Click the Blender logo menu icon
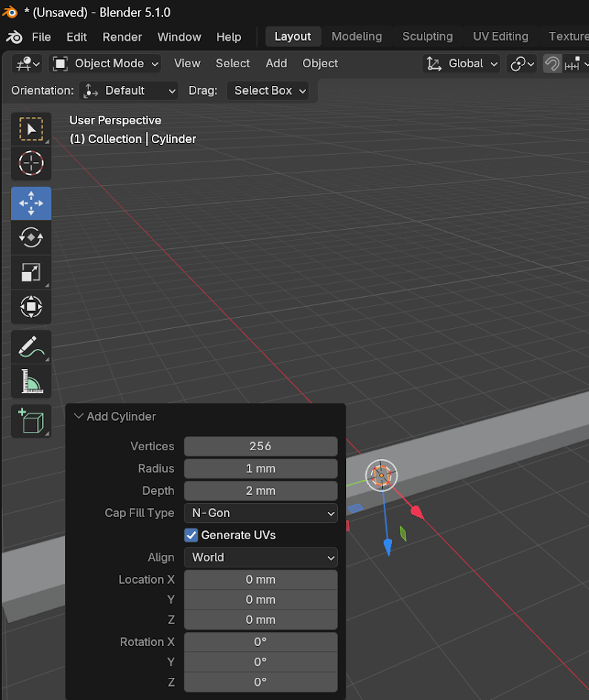 (14, 37)
